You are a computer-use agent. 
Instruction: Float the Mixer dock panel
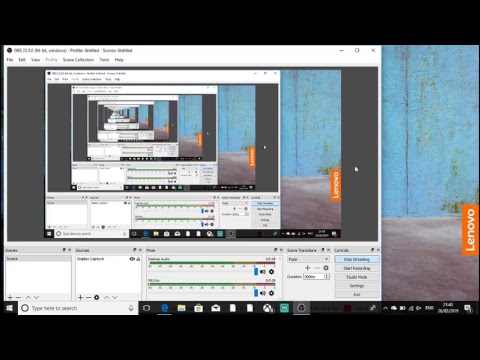[x=275, y=250]
